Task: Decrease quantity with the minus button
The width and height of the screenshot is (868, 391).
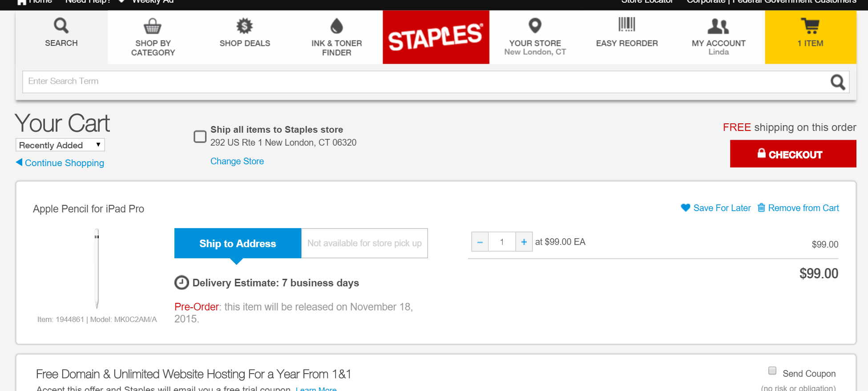Action: 480,242
